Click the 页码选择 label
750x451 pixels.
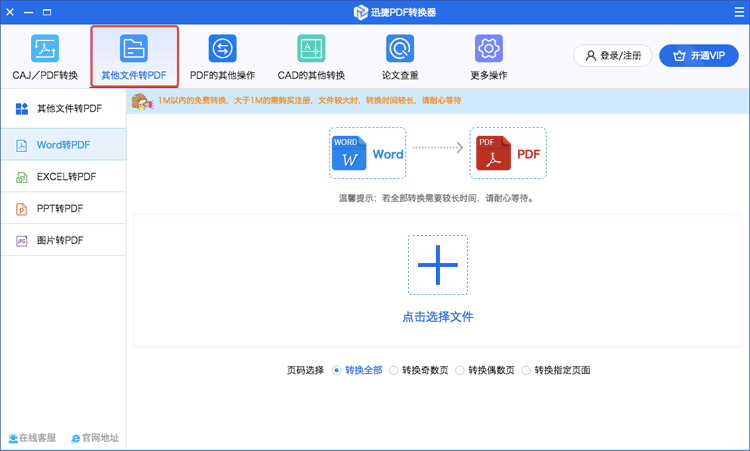pos(305,370)
